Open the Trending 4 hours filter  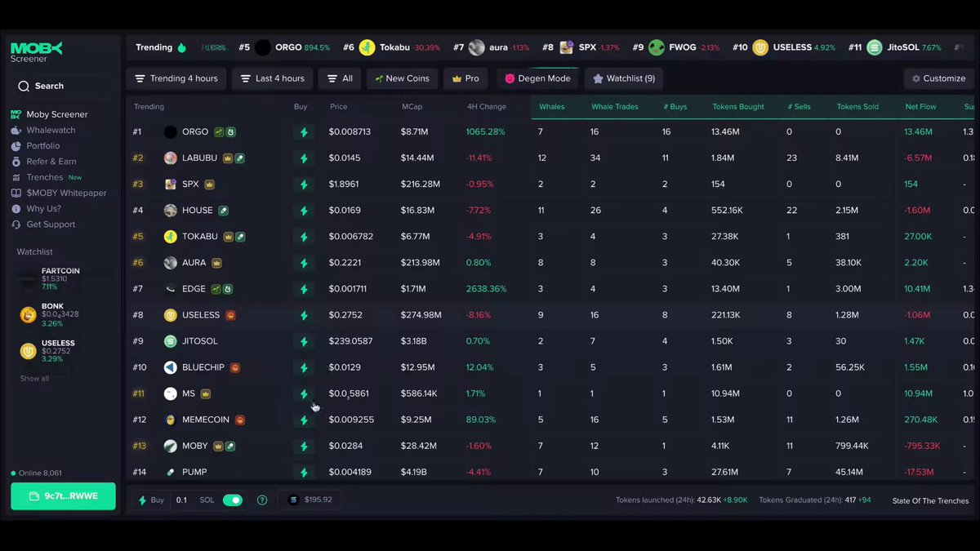pyautogui.click(x=176, y=78)
